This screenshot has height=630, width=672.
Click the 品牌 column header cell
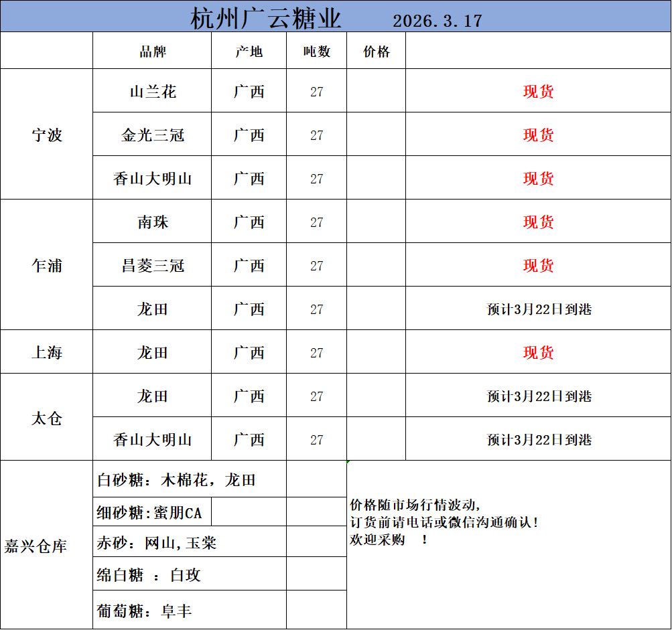tap(152, 52)
